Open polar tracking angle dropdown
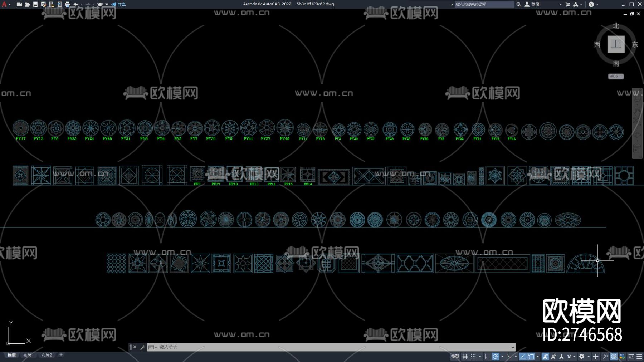This screenshot has width=644, height=362. pos(502,356)
